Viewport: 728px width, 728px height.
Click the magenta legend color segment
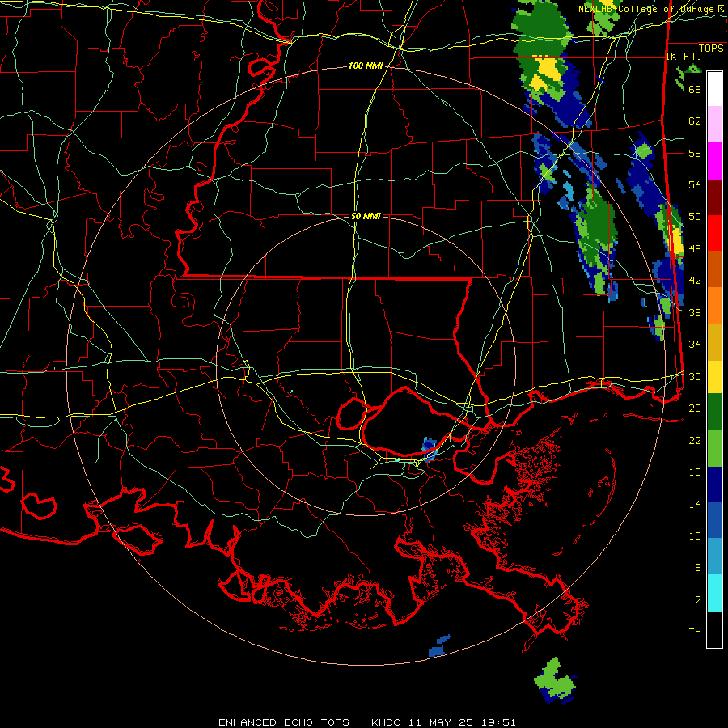coord(714,161)
